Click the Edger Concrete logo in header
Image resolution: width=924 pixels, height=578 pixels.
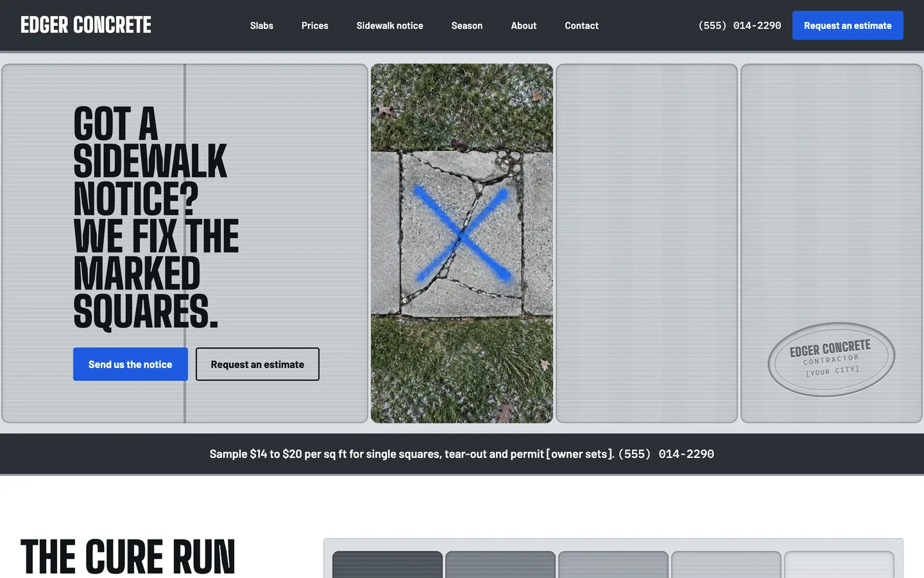click(x=86, y=25)
